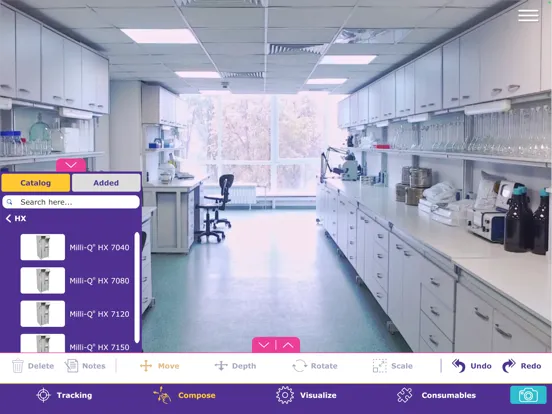Click the Tracking target icon

43,395
